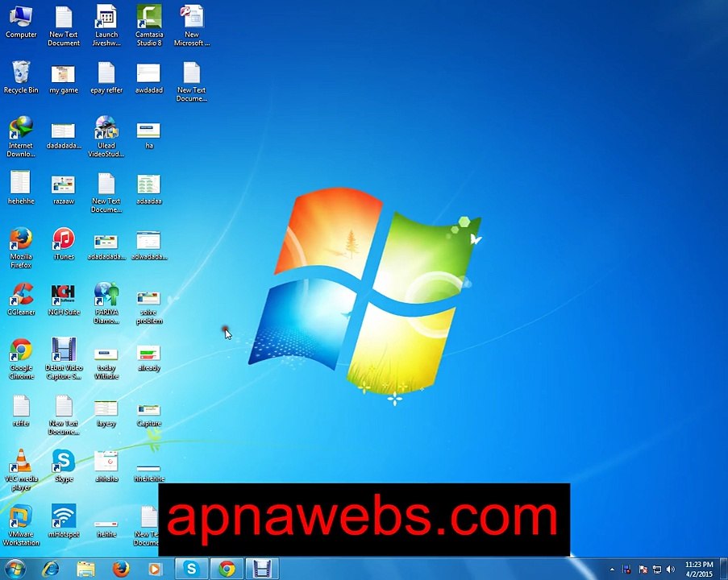Viewport: 728px width, 580px height.
Task: Open the FARIYA Diamo... shortcut
Action: pyautogui.click(x=106, y=304)
